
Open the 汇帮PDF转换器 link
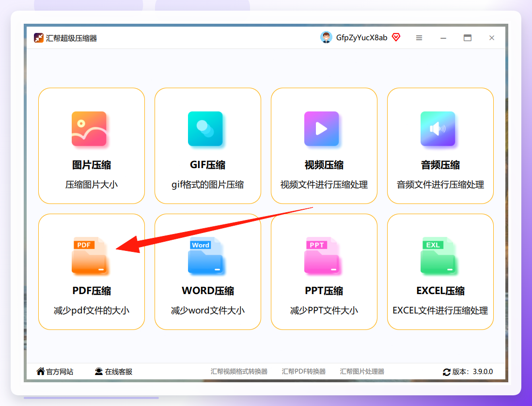point(304,372)
